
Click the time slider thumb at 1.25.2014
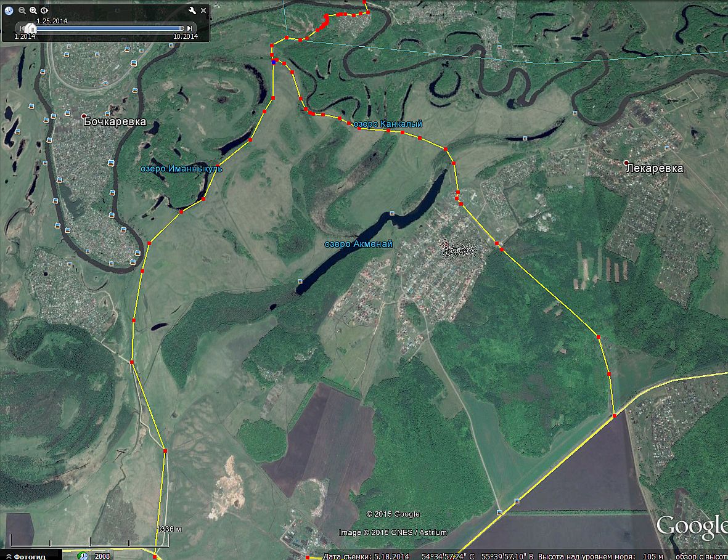(x=30, y=28)
